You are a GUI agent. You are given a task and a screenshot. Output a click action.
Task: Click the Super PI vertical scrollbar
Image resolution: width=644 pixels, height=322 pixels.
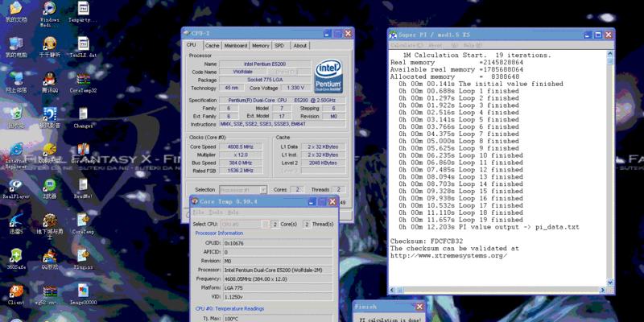(610, 167)
